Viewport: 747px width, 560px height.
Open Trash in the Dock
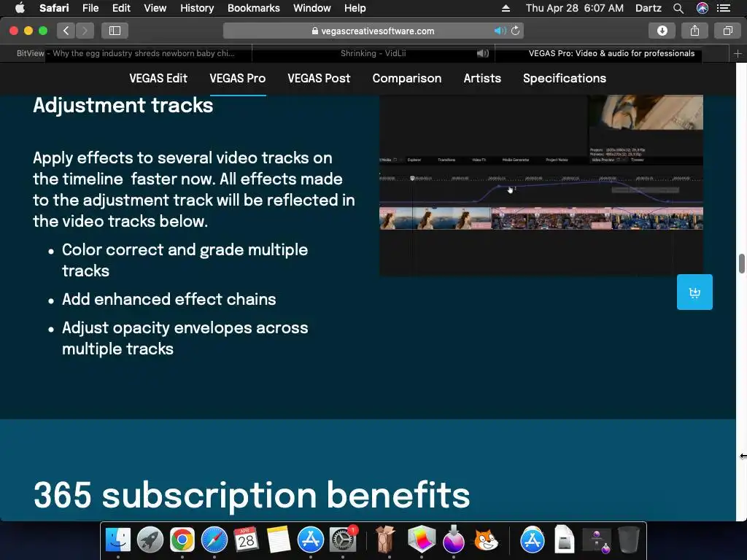629,540
